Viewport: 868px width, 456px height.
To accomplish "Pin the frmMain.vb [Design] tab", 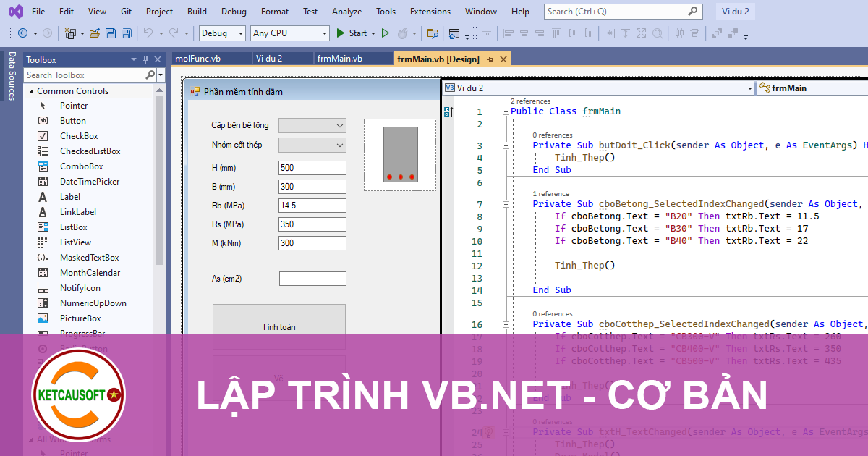I will point(490,59).
